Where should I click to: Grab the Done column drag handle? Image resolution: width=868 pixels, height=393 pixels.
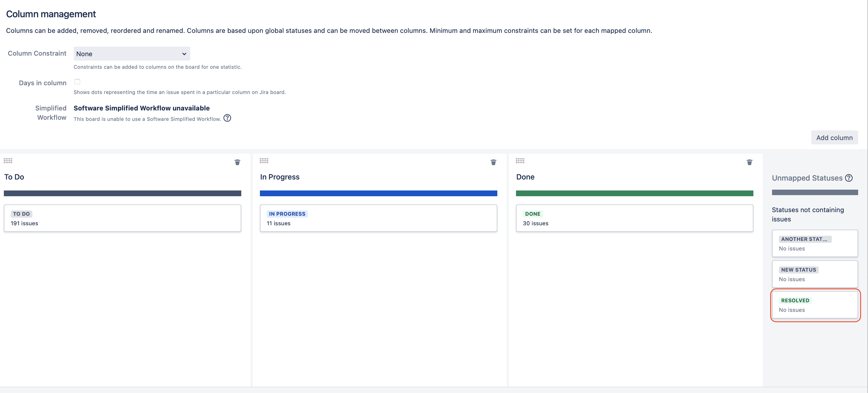pyautogui.click(x=520, y=161)
